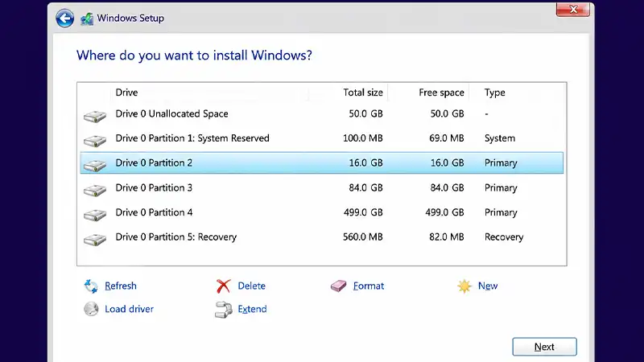Sort by Total size column header
The image size is (644, 362).
[363, 93]
